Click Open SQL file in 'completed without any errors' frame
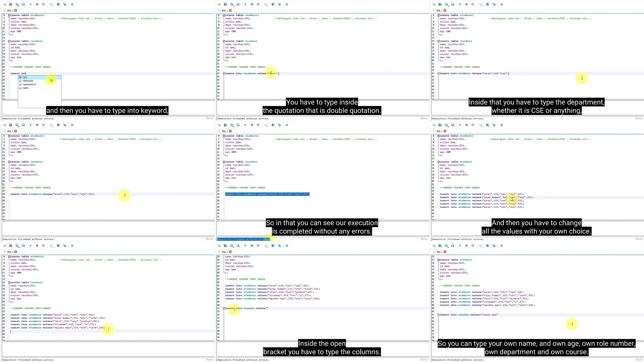 (225, 125)
